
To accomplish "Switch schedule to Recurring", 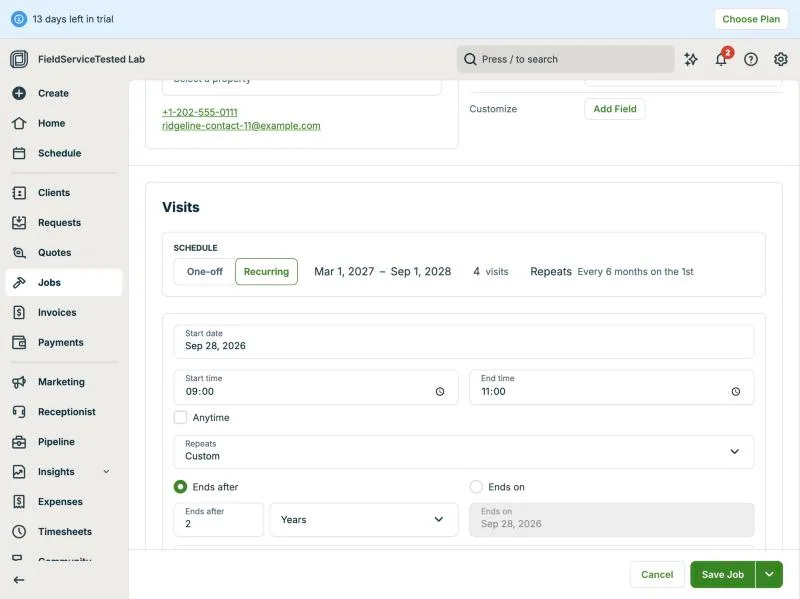I will (x=266, y=271).
